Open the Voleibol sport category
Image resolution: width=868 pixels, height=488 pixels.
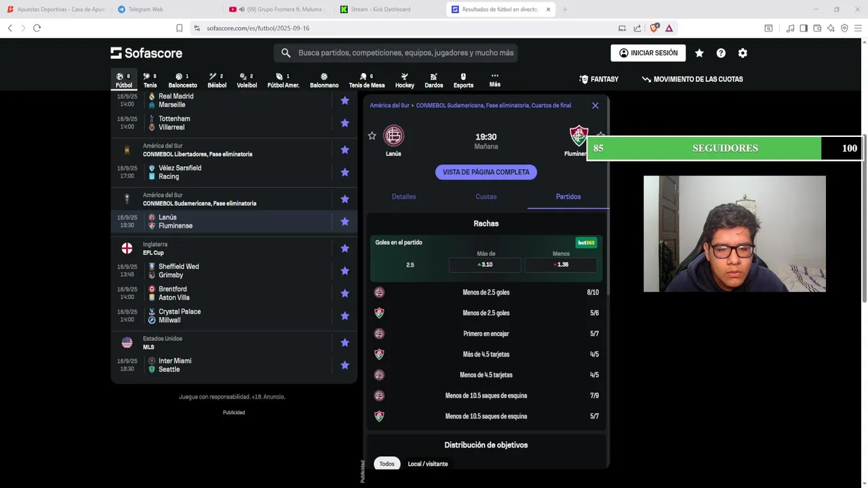(x=247, y=80)
